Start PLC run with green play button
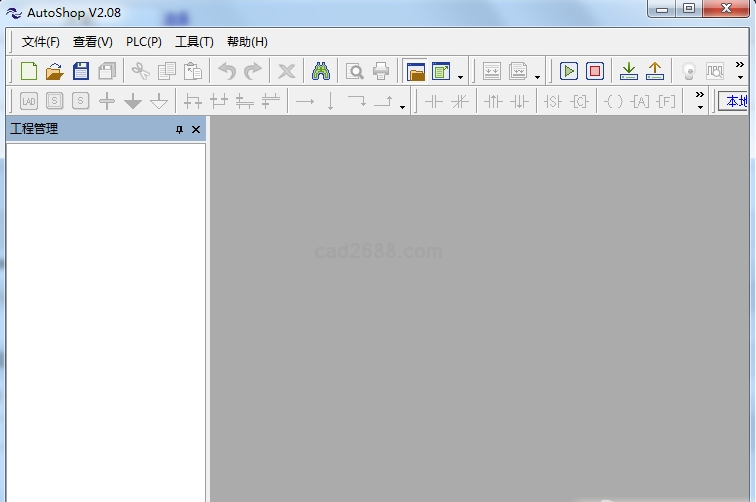The width and height of the screenshot is (756, 502). (x=569, y=71)
